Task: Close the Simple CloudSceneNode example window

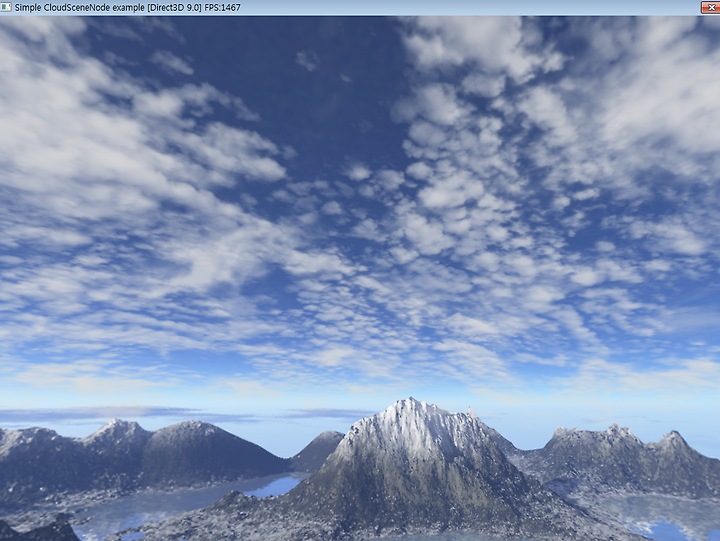Action: pos(711,7)
